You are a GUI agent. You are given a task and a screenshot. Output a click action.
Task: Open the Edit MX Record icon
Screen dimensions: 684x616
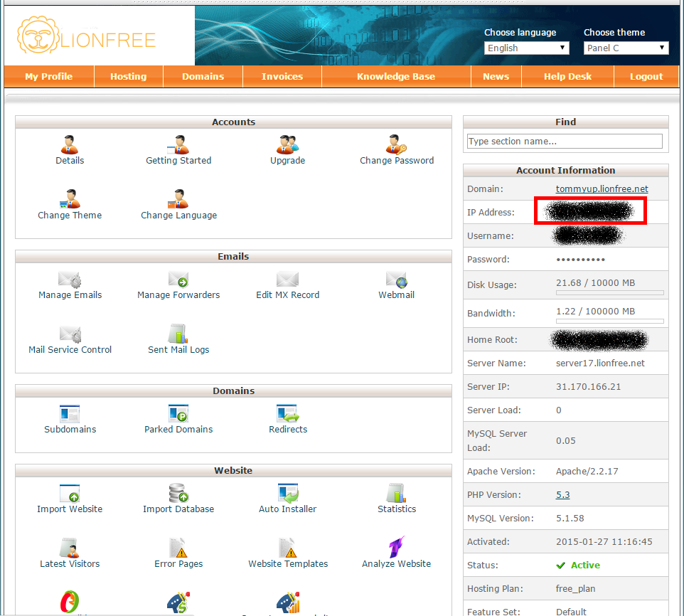tap(287, 280)
